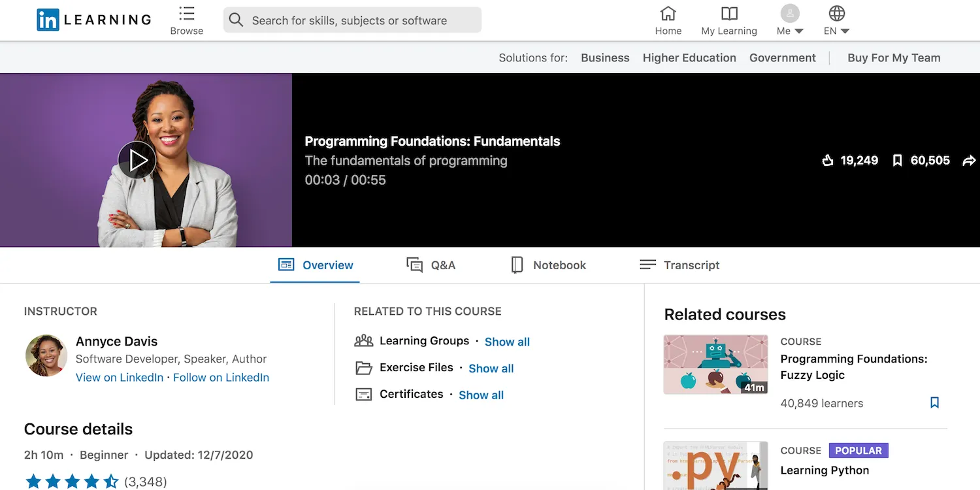
Task: Click the share arrow icon
Action: pyautogui.click(x=969, y=161)
